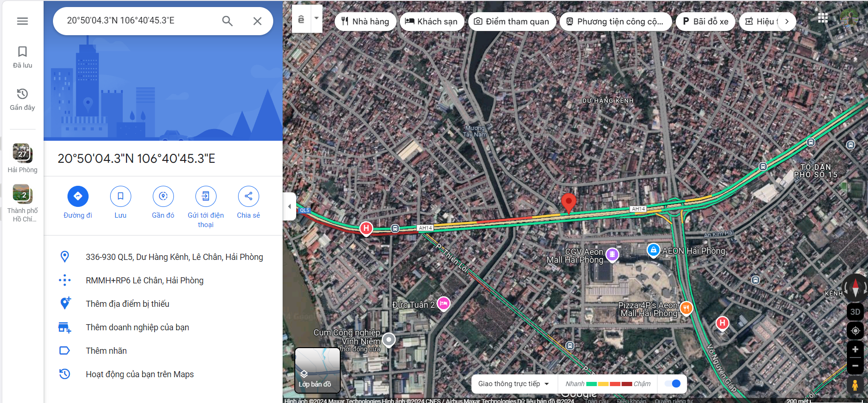Save location with the Lưu icon

coord(120,196)
